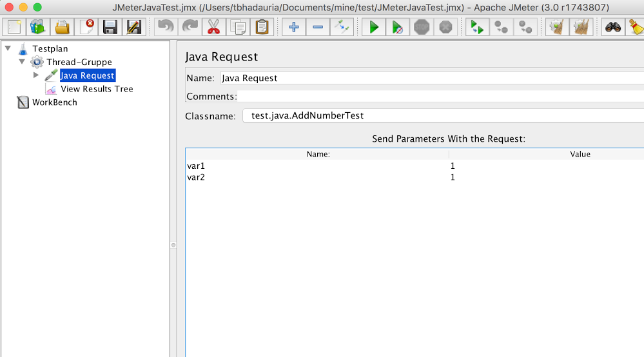Image resolution: width=644 pixels, height=357 pixels.
Task: Click the Value column header
Action: pos(580,154)
